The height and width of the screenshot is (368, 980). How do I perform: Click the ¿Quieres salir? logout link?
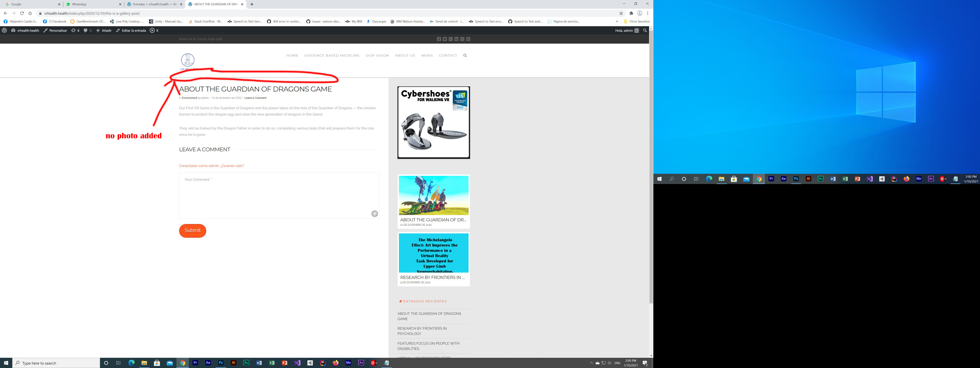(x=232, y=166)
